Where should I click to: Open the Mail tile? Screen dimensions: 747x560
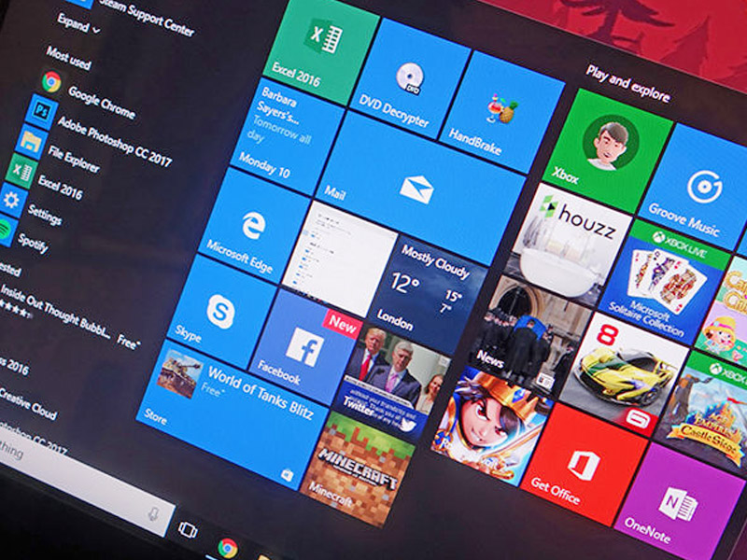pyautogui.click(x=420, y=189)
